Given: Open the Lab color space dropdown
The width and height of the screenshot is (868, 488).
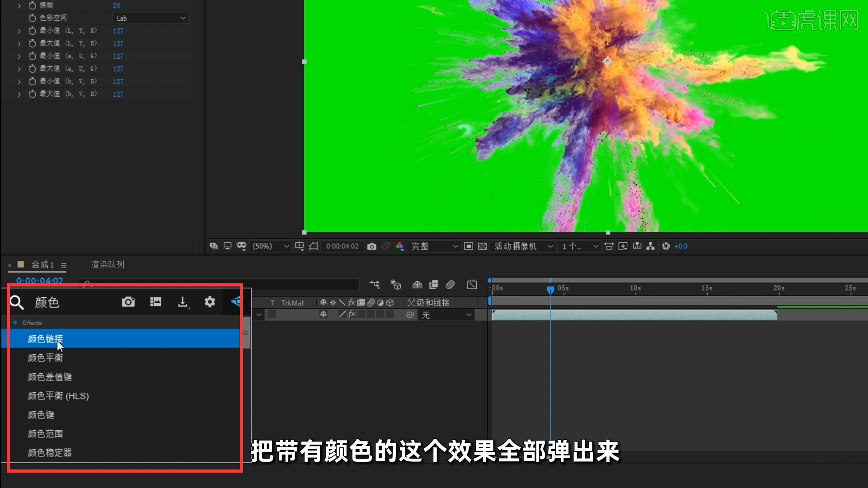Looking at the screenshot, I should click(x=150, y=18).
